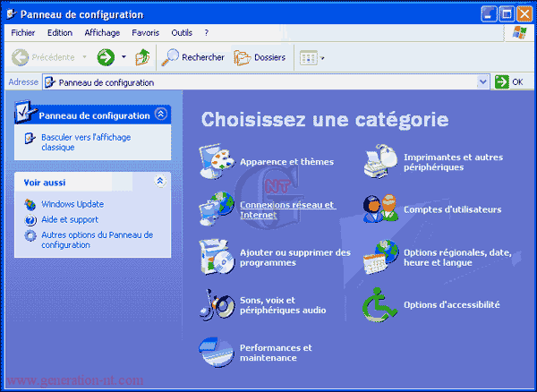Click Autres options du Panneau de configuration

tap(98, 240)
